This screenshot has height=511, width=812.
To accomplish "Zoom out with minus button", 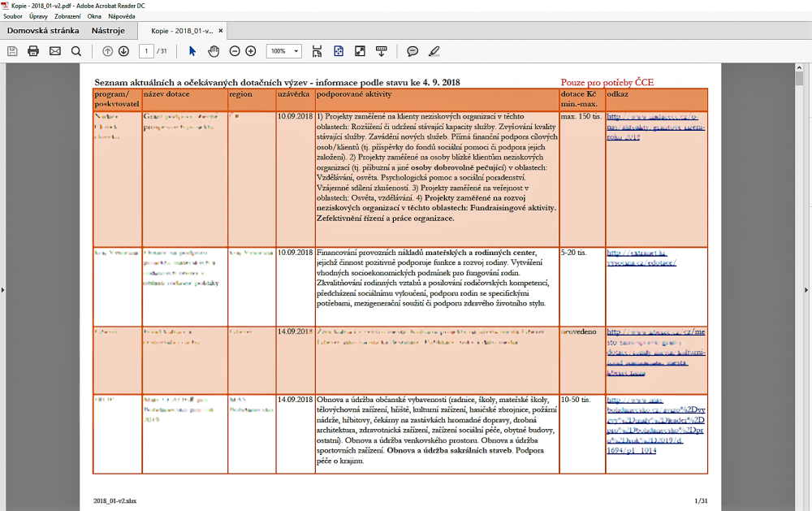I will click(235, 51).
